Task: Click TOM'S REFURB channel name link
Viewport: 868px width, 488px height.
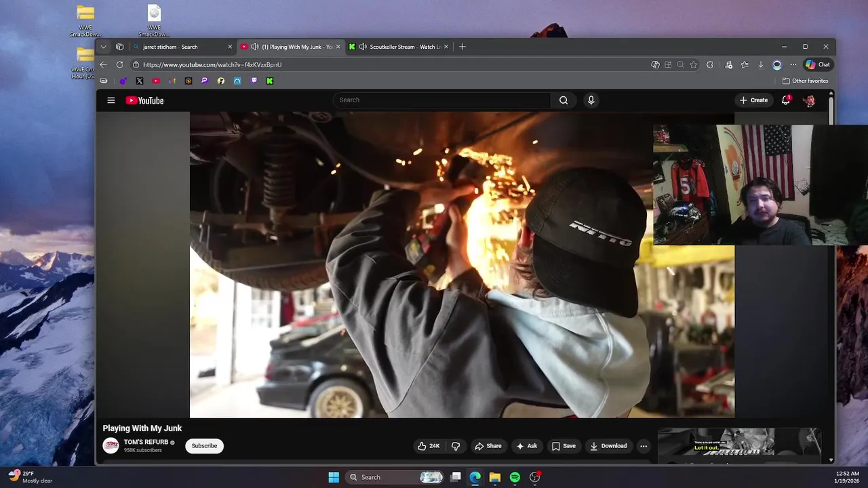Action: coord(146,442)
